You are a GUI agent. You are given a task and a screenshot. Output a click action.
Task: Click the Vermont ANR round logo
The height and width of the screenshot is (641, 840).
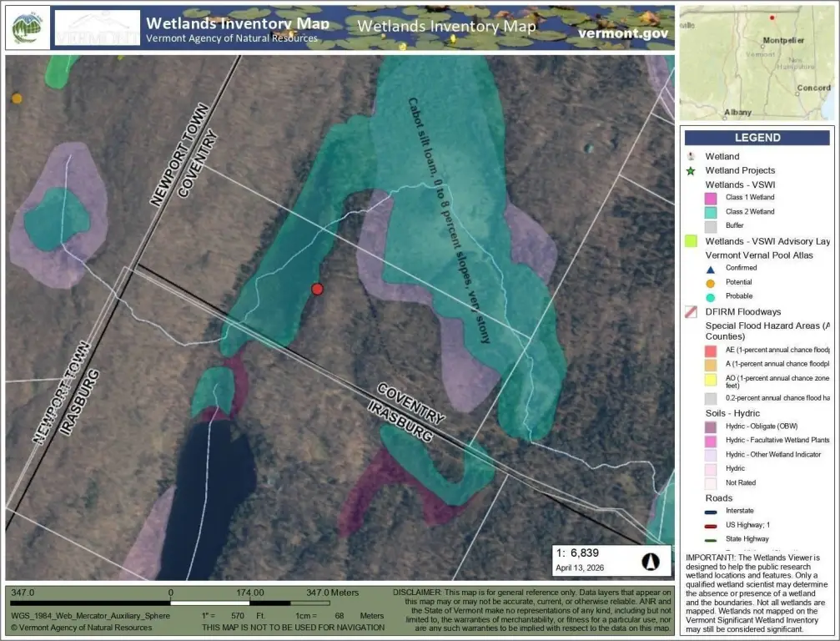tap(28, 28)
